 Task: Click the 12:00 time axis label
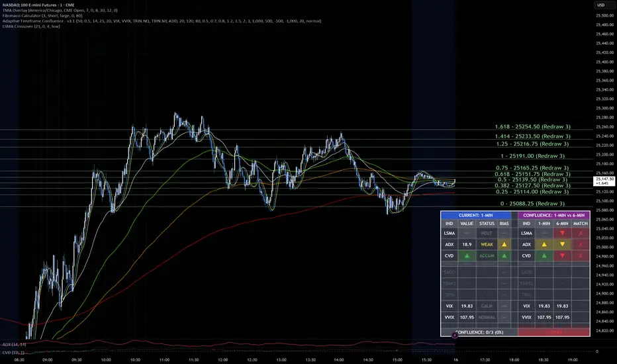pos(222,359)
